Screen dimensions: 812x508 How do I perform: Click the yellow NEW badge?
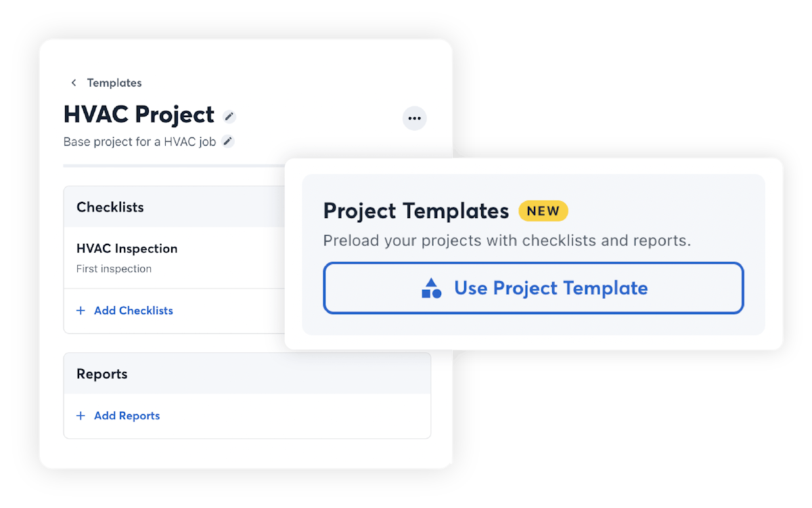click(x=543, y=211)
